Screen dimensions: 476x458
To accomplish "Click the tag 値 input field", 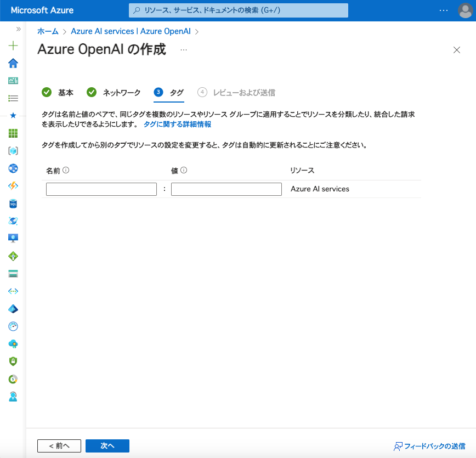I will [226, 189].
